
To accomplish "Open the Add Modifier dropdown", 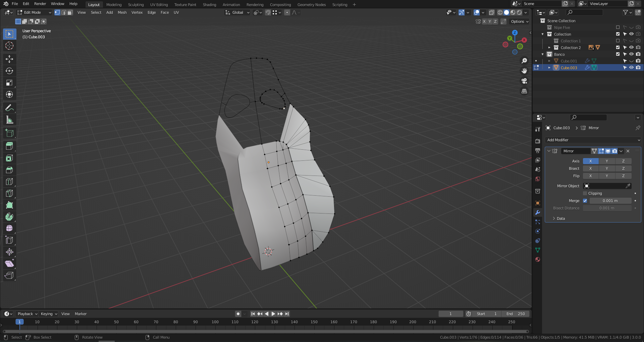I will [x=593, y=140].
